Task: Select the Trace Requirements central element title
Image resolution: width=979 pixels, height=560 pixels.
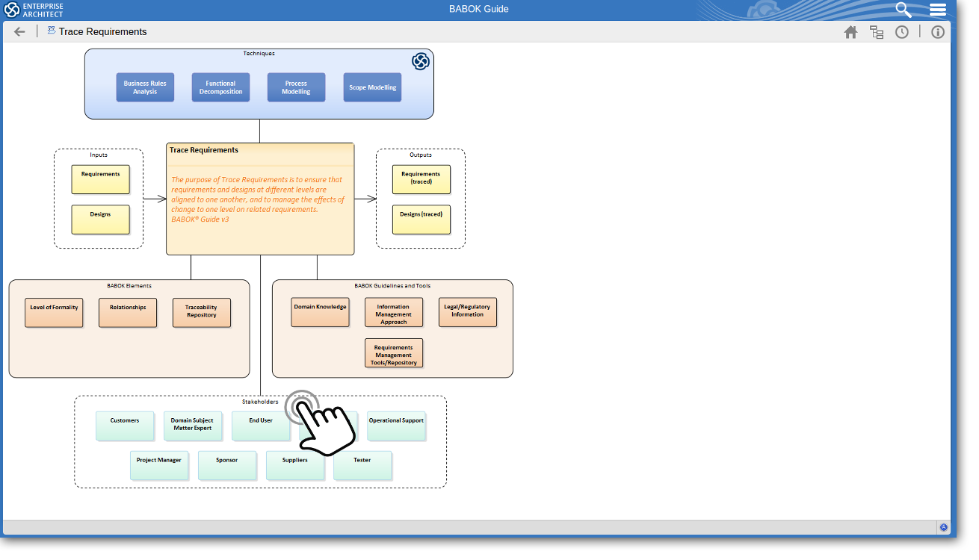Action: pyautogui.click(x=204, y=150)
